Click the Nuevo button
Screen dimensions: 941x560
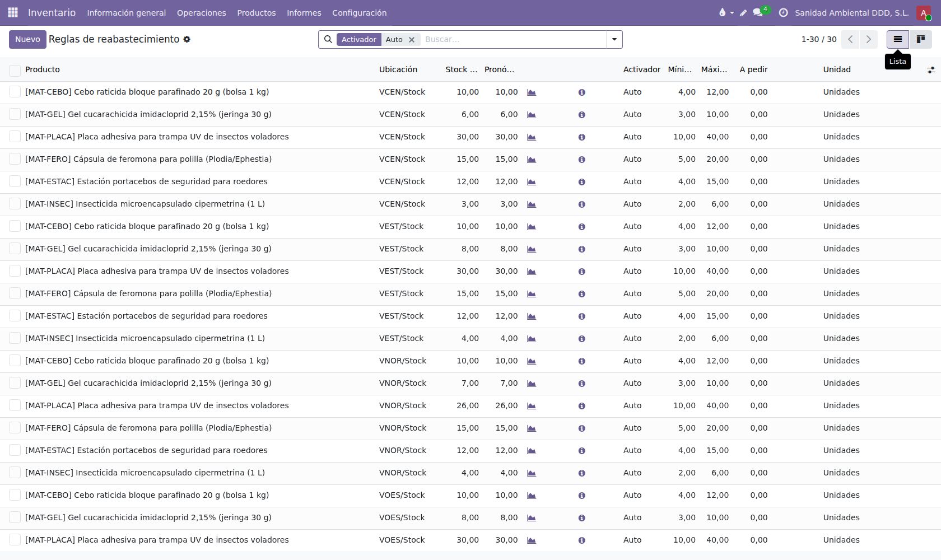(27, 39)
